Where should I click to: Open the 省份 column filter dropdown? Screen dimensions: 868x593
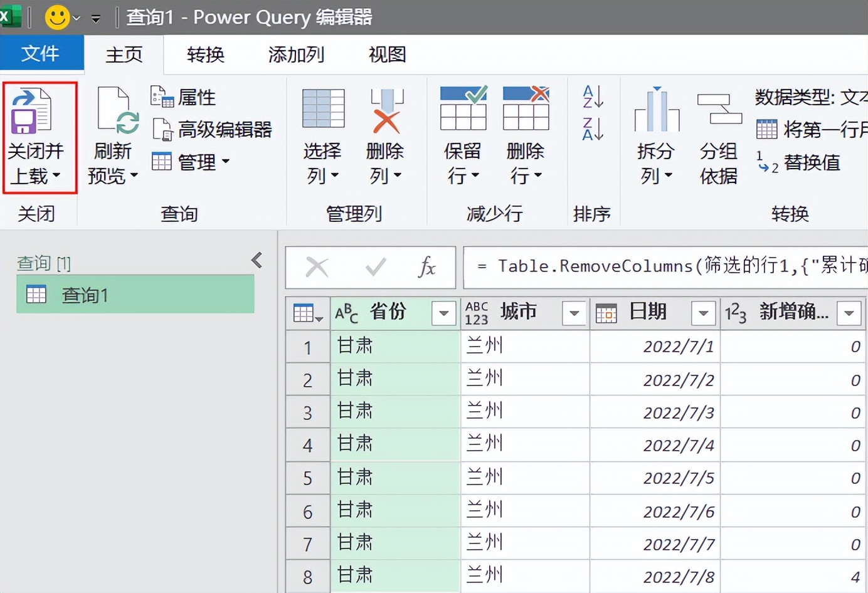(443, 313)
